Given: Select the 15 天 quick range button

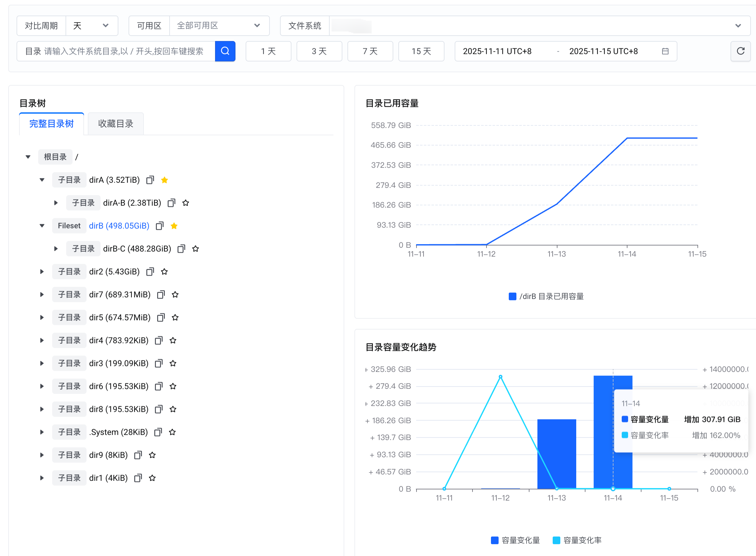Looking at the screenshot, I should pos(421,51).
